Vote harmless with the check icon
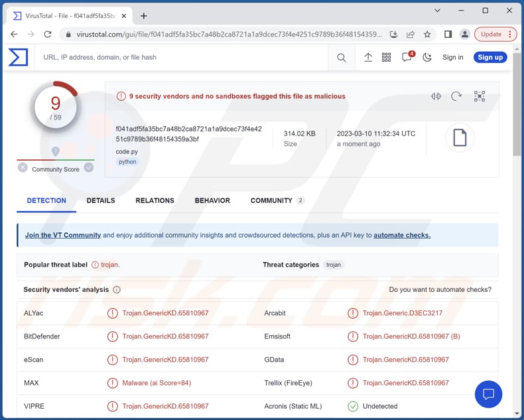524x420 pixels. (x=89, y=167)
